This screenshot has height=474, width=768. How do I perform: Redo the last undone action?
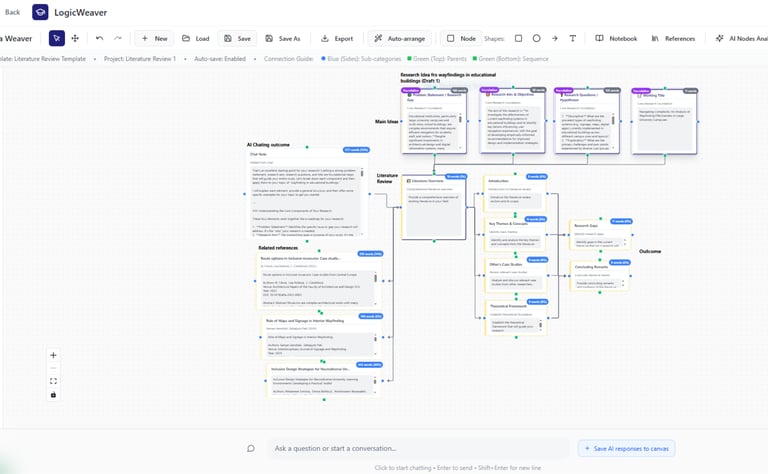point(118,38)
